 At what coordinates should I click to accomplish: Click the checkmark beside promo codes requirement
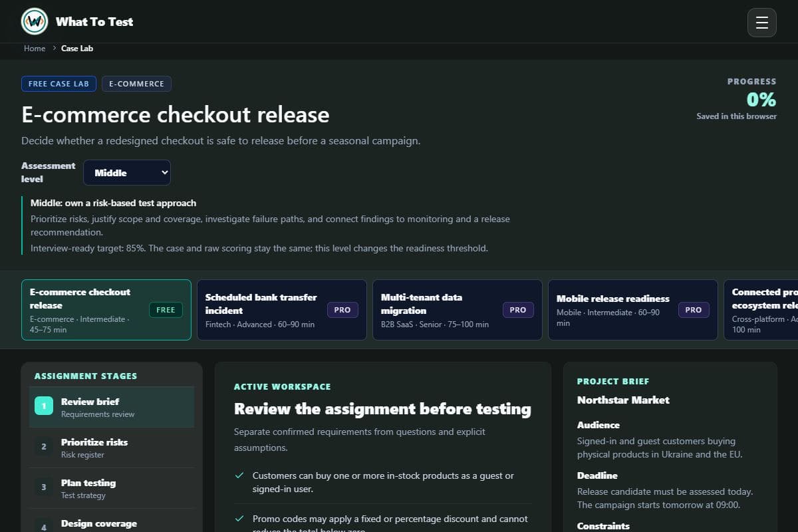point(239,519)
